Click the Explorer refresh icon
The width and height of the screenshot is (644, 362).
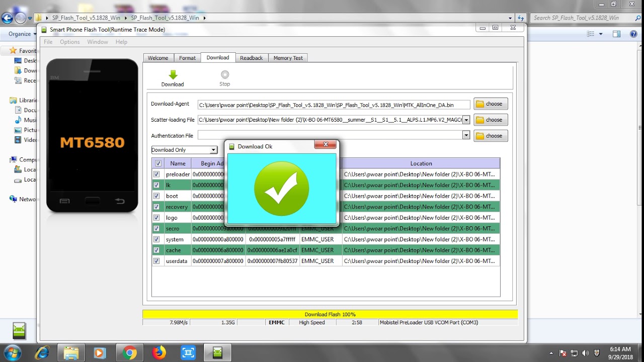point(521,18)
